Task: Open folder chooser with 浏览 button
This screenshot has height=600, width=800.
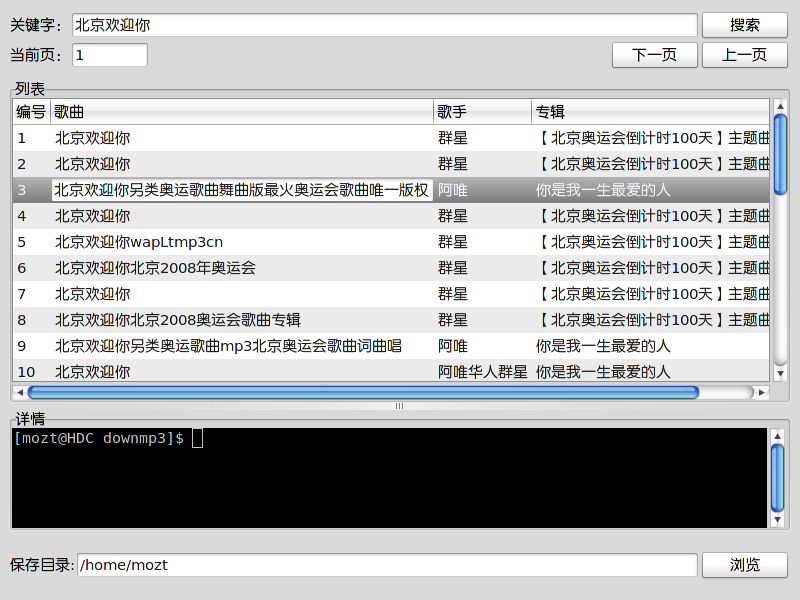Action: [744, 565]
